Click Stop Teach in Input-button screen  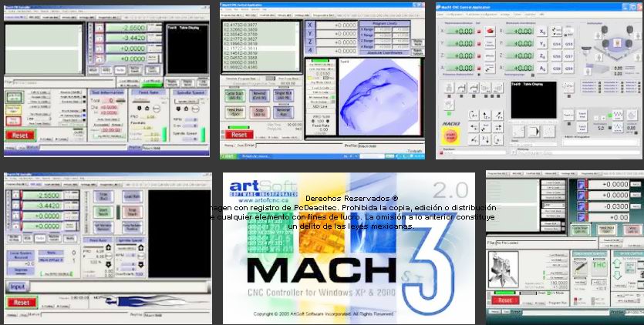[x=132, y=211]
